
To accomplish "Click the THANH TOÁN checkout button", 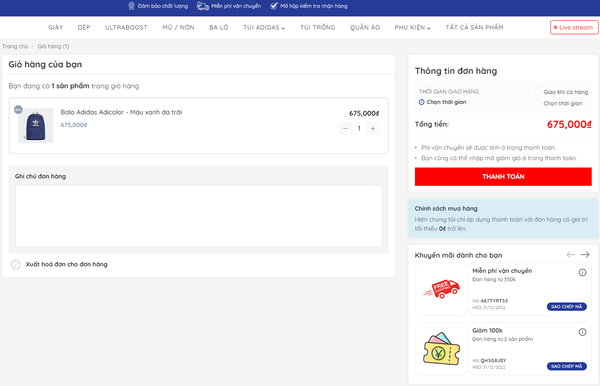I will 503,177.
